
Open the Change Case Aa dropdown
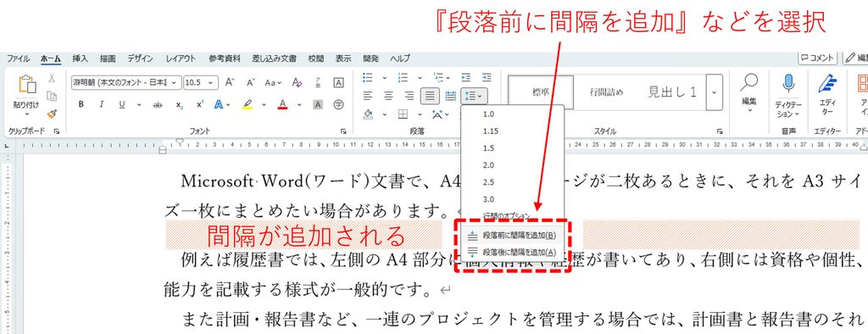[274, 82]
